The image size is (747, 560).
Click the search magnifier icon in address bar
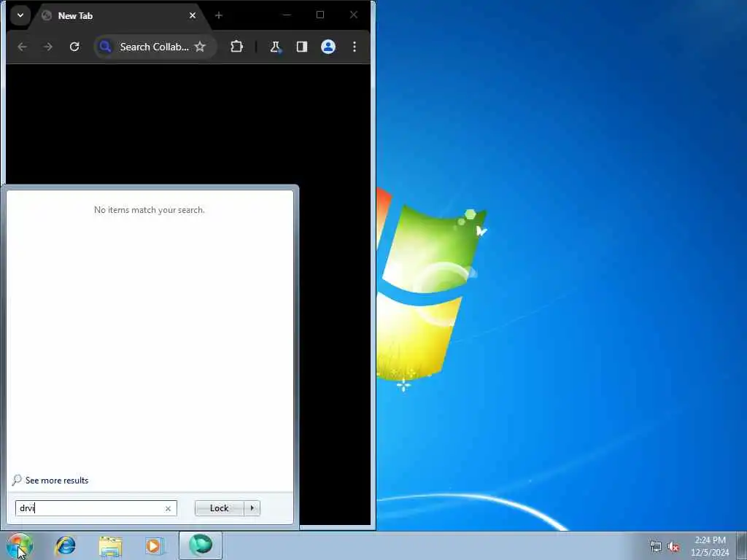(x=105, y=47)
